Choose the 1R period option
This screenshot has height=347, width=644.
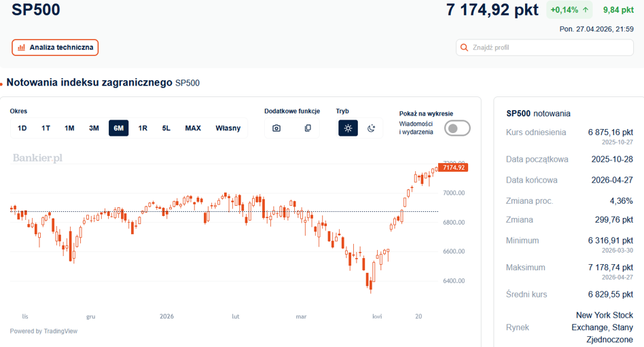pyautogui.click(x=143, y=128)
